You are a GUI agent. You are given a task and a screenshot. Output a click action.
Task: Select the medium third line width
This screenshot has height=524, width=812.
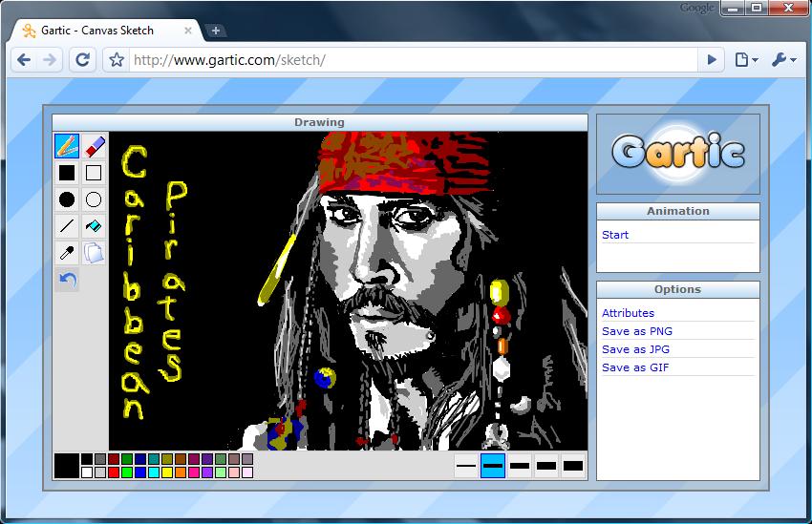tap(520, 466)
